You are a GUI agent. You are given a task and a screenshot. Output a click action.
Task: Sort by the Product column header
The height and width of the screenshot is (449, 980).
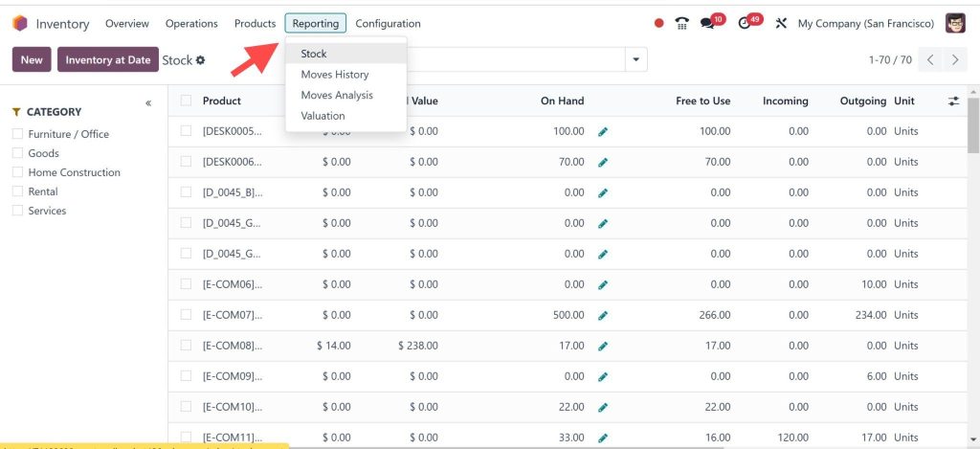click(222, 101)
